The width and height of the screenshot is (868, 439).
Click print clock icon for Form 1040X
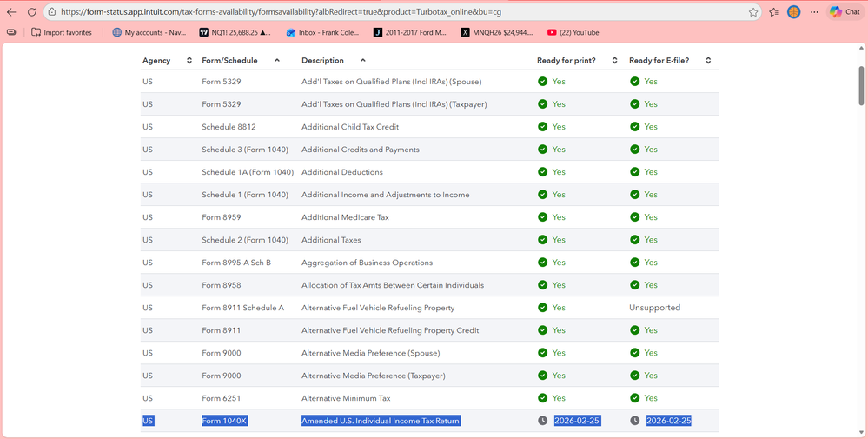[x=542, y=421]
